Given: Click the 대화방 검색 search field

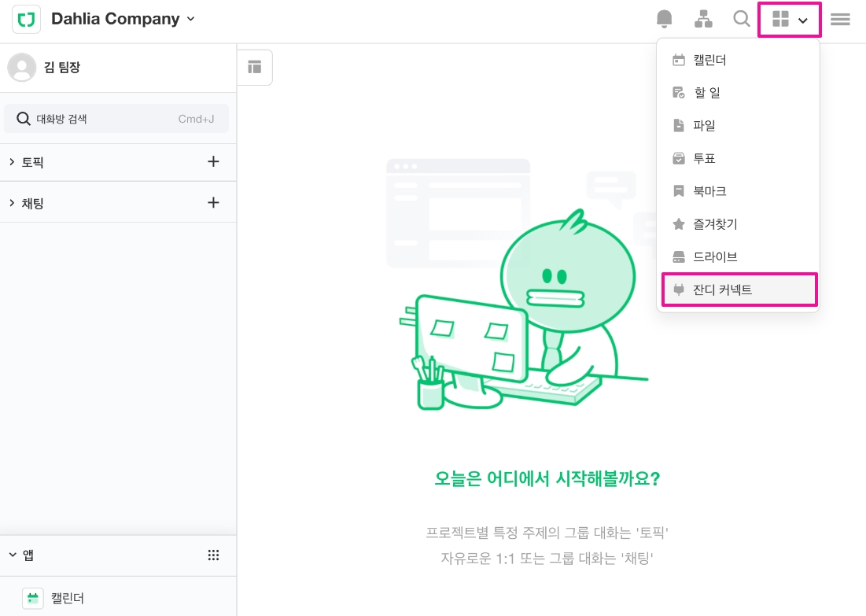Looking at the screenshot, I should point(116,119).
